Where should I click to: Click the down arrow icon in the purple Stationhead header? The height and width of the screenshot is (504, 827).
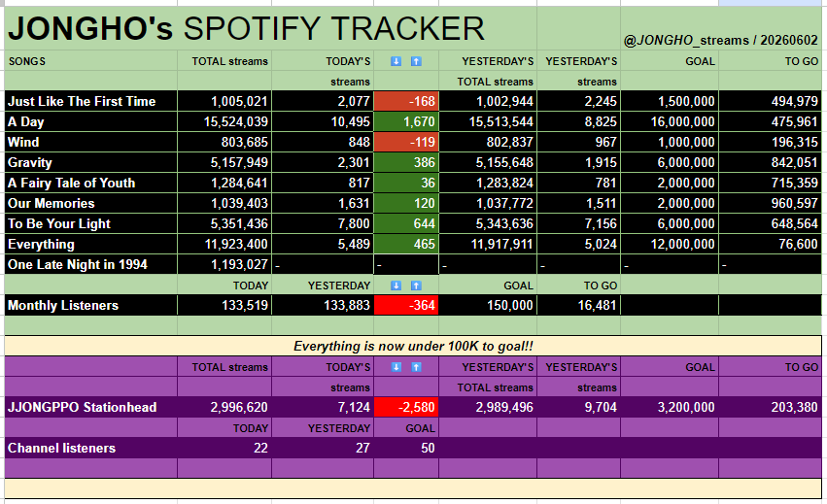pos(396,367)
